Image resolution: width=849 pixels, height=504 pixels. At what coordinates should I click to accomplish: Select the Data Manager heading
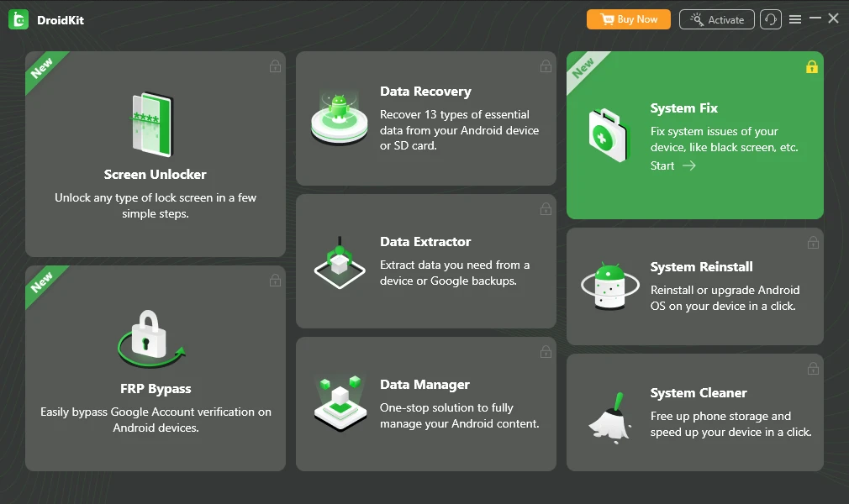424,385
